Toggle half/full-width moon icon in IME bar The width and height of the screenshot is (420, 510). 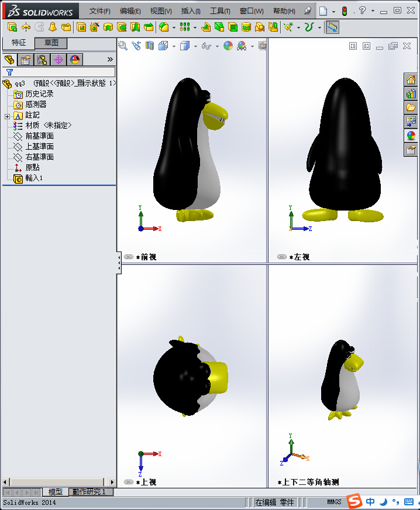[x=384, y=502]
